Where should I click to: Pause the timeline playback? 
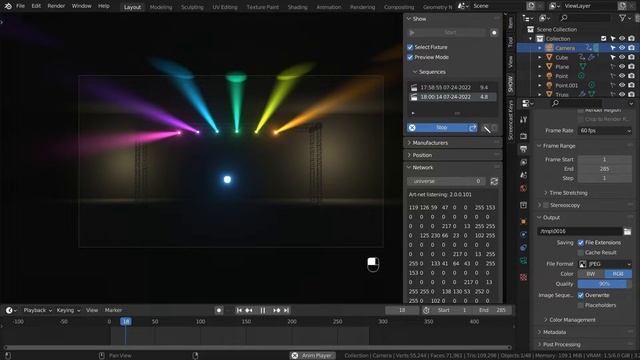[x=263, y=311]
